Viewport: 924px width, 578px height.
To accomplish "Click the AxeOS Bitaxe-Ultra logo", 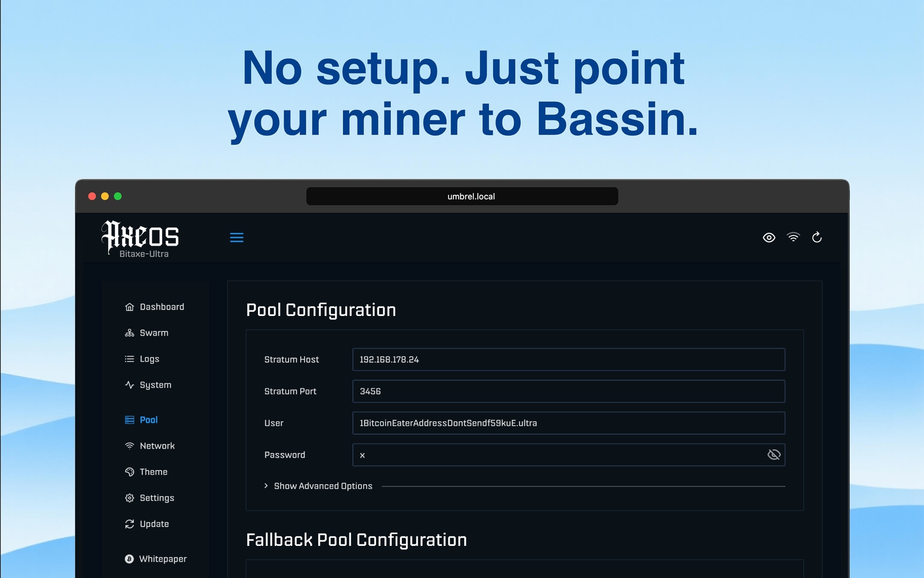I will click(x=140, y=238).
